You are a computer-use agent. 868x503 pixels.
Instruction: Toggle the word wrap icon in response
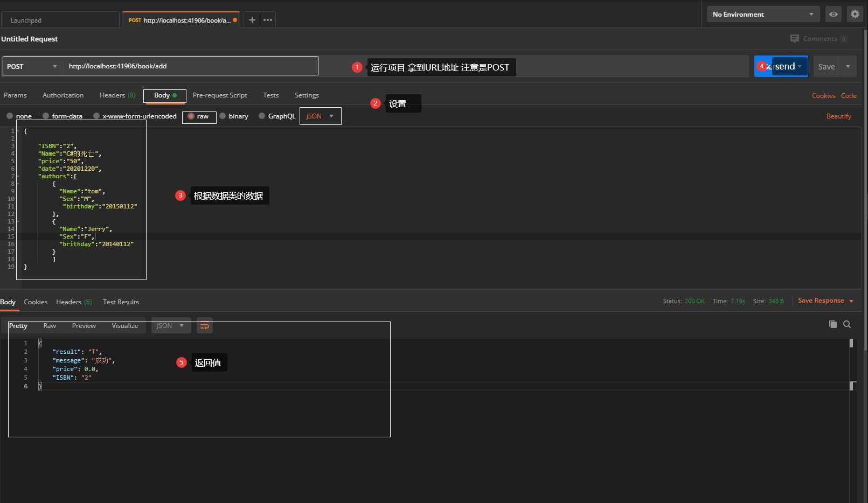coord(205,326)
